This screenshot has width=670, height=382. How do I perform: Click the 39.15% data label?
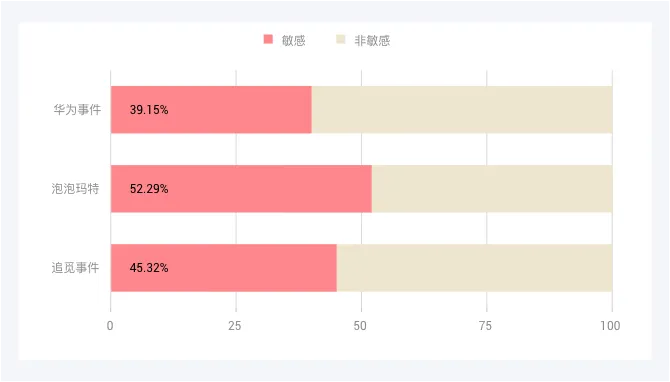(x=149, y=110)
